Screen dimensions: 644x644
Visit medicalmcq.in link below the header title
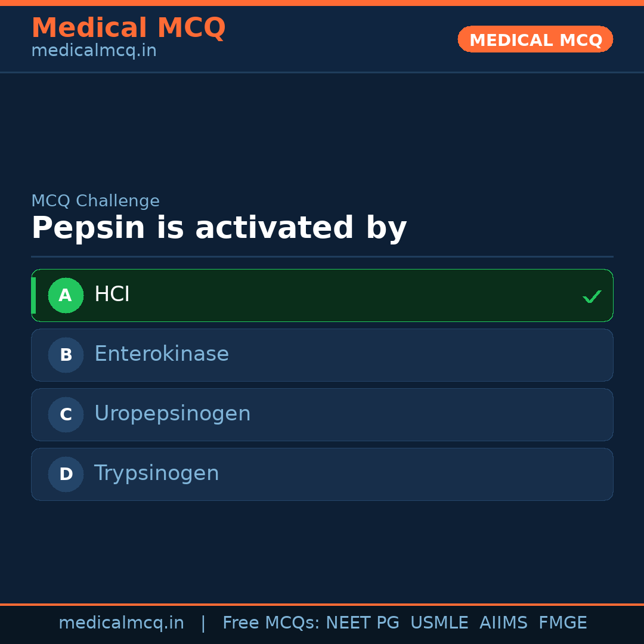[x=94, y=51]
